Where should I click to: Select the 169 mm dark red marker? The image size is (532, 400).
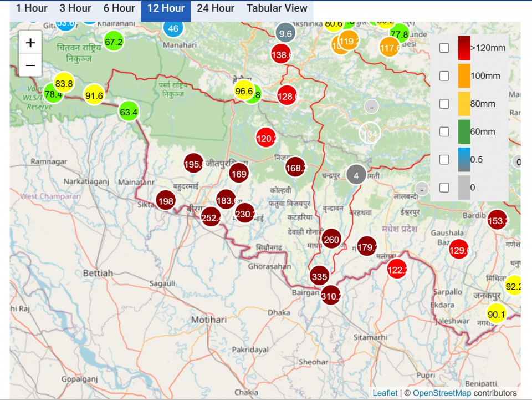[239, 174]
